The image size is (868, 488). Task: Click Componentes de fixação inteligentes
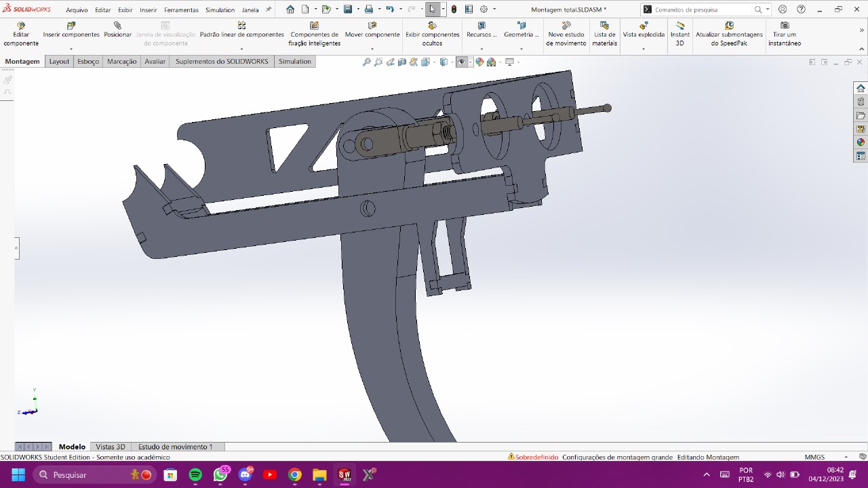click(314, 34)
